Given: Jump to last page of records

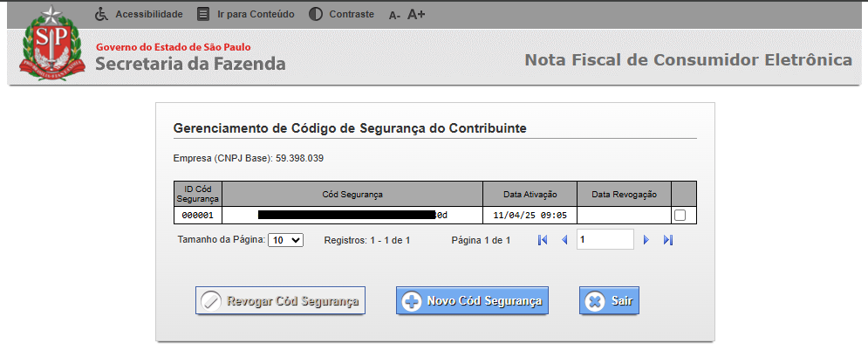Looking at the screenshot, I should pyautogui.click(x=668, y=240).
